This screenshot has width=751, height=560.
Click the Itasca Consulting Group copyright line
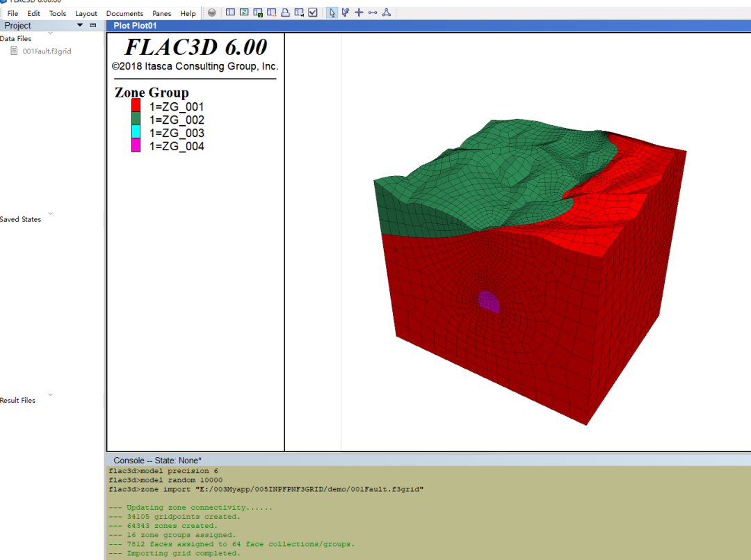click(x=195, y=66)
